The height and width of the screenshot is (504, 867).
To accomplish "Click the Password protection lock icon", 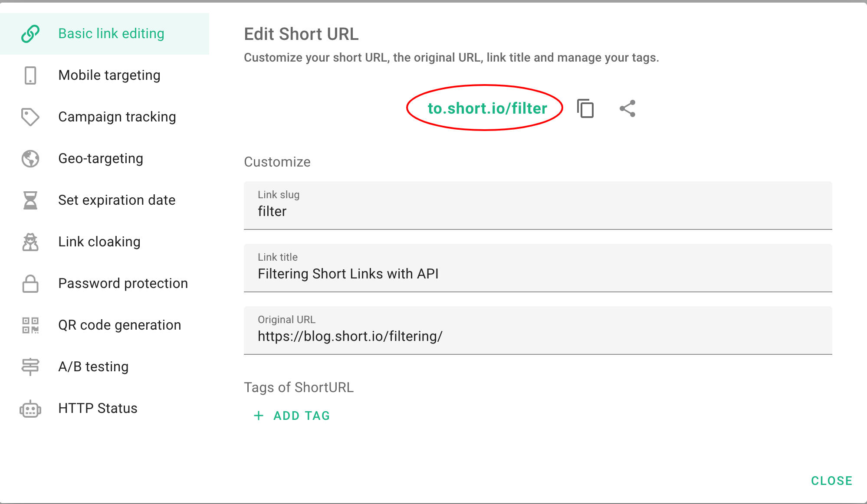I will tap(30, 284).
